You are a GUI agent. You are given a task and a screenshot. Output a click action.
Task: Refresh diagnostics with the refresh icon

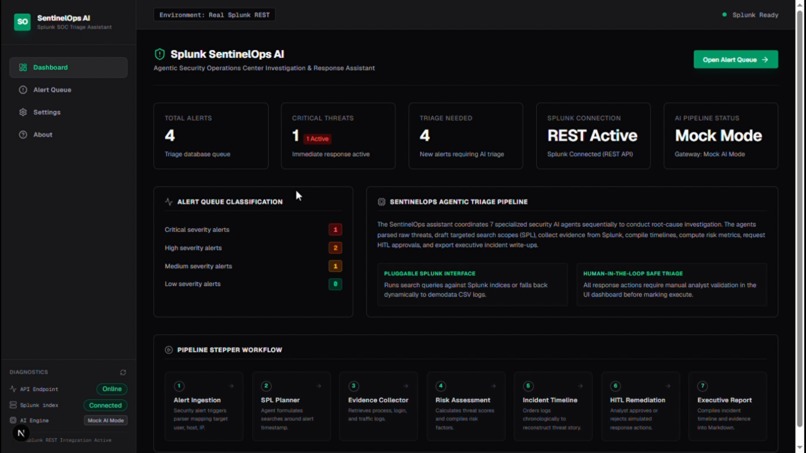(x=123, y=372)
